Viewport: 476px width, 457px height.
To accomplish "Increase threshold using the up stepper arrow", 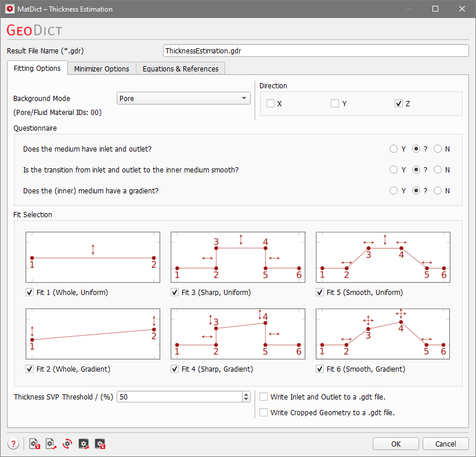I will click(246, 394).
